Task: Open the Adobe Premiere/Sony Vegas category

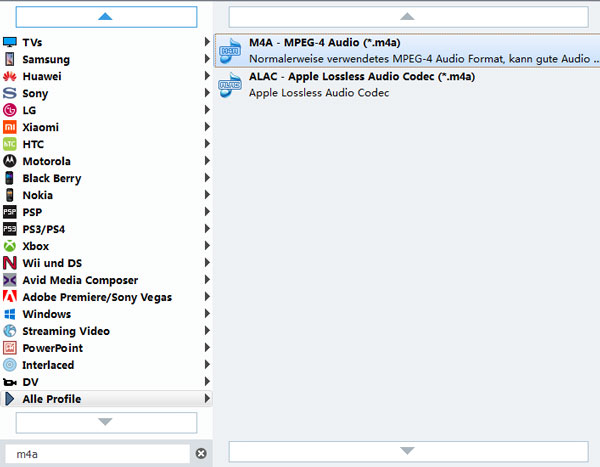Action: tap(106, 297)
